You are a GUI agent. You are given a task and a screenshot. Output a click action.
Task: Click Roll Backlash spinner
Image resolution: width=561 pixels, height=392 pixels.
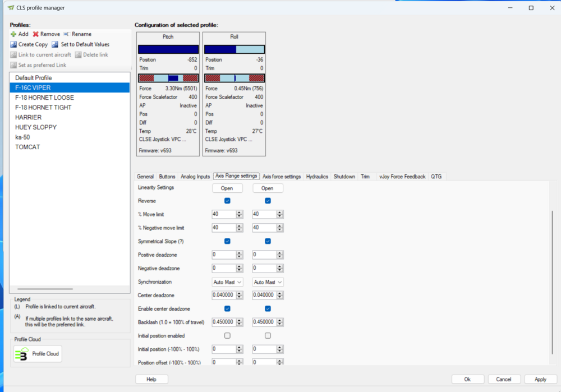tap(280, 322)
